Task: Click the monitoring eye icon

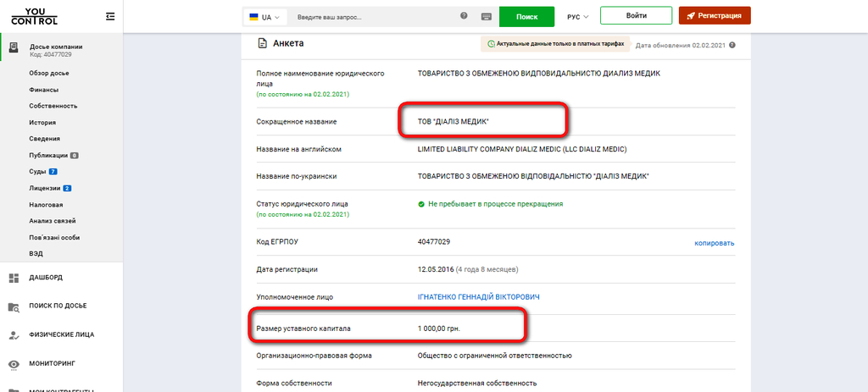Action: pos(14,364)
